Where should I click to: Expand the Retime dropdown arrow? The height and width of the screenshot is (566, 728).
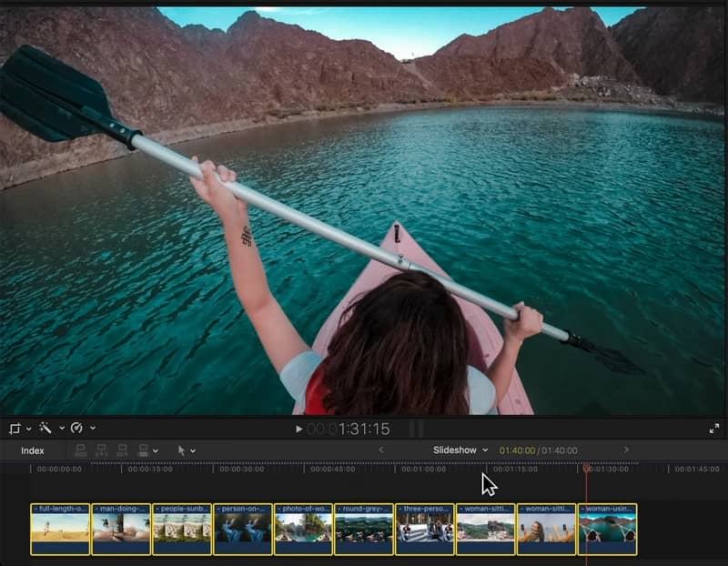[92, 427]
